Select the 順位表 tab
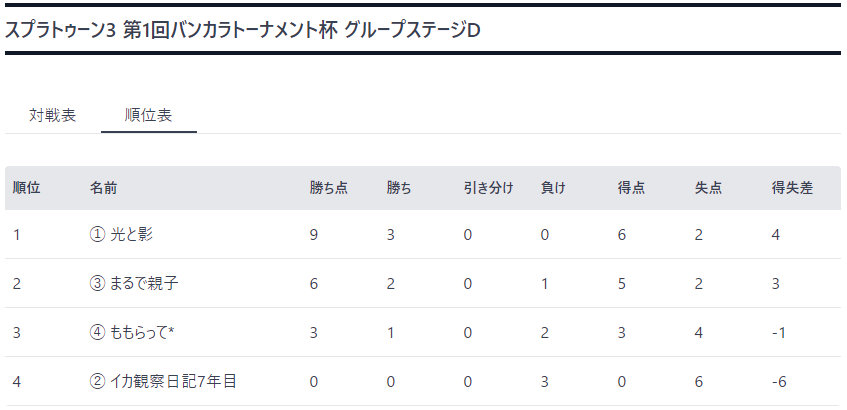847x410 pixels. [x=149, y=116]
